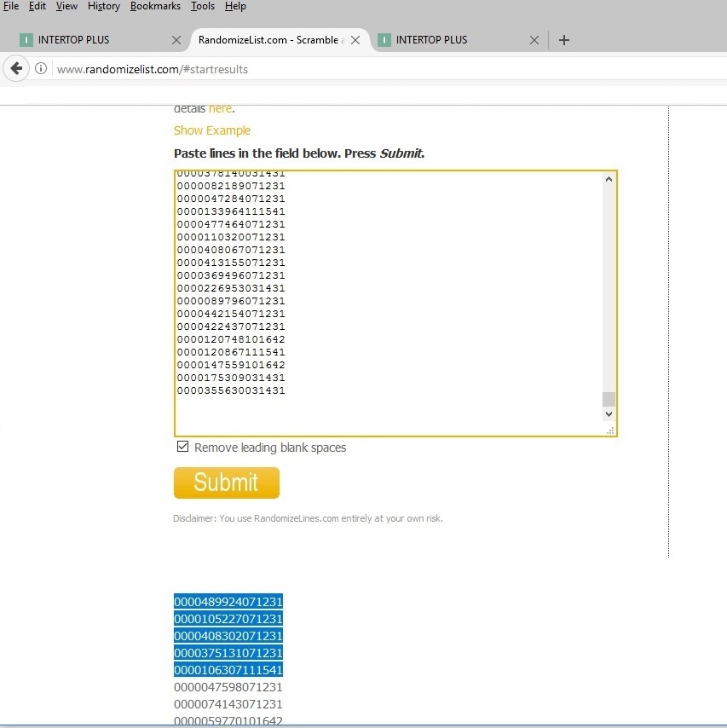Click the textarea scrollbar up arrow
The width and height of the screenshot is (727, 728).
(609, 179)
